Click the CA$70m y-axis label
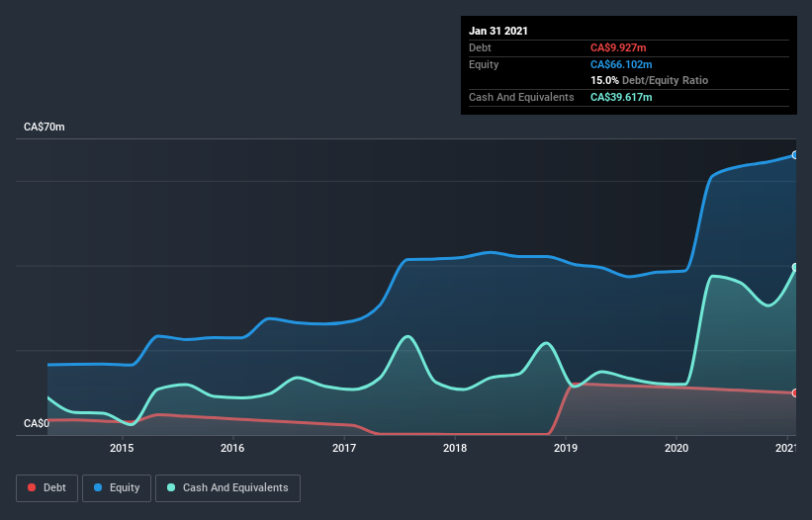The image size is (812, 520). tap(45, 127)
